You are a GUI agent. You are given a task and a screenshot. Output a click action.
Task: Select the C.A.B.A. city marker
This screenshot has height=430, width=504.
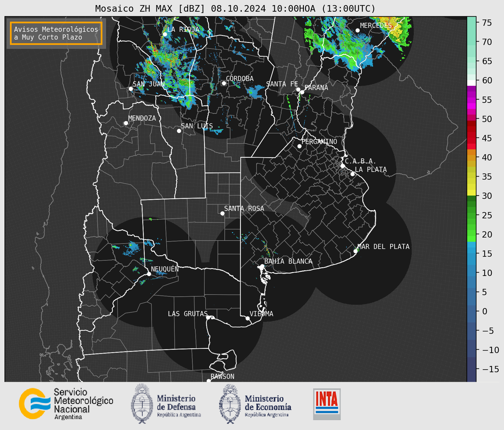click(x=343, y=166)
